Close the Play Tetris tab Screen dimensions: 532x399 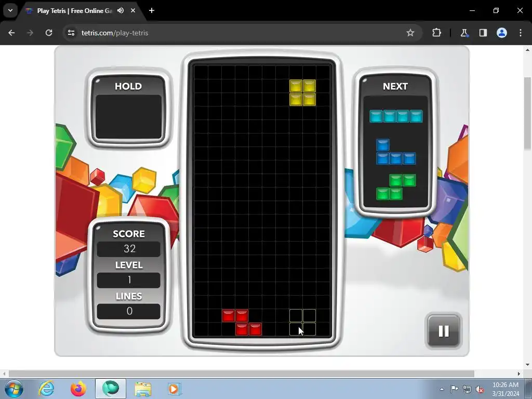[x=133, y=10]
